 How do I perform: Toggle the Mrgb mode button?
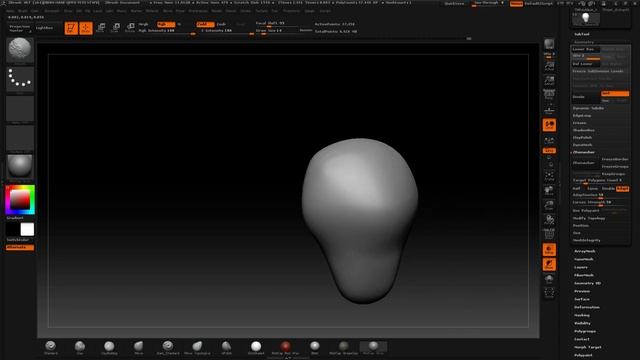(144, 24)
